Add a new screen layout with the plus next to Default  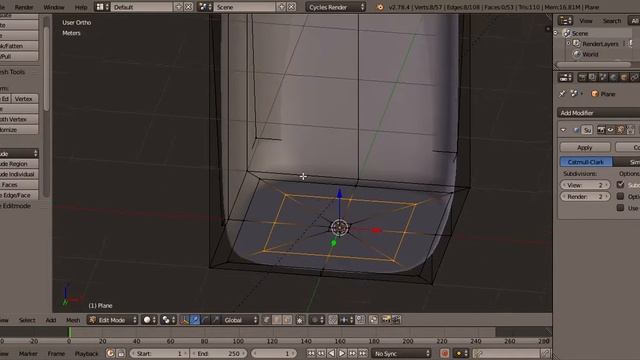(x=178, y=7)
